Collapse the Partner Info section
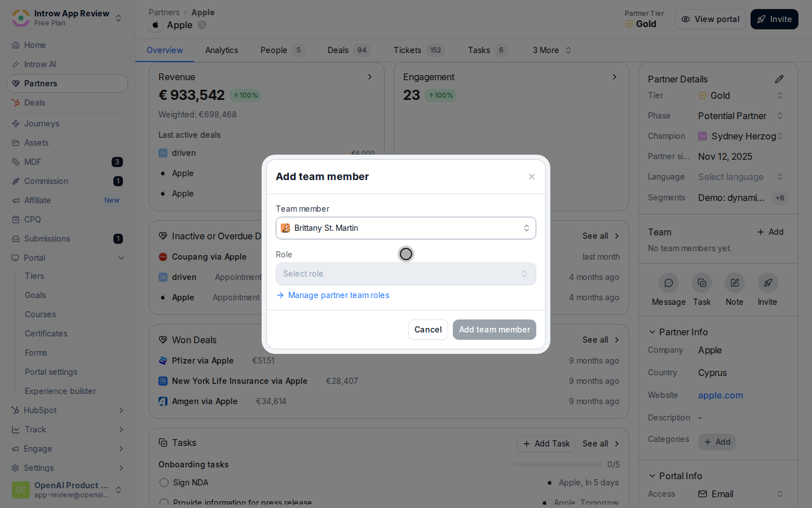 click(x=652, y=332)
